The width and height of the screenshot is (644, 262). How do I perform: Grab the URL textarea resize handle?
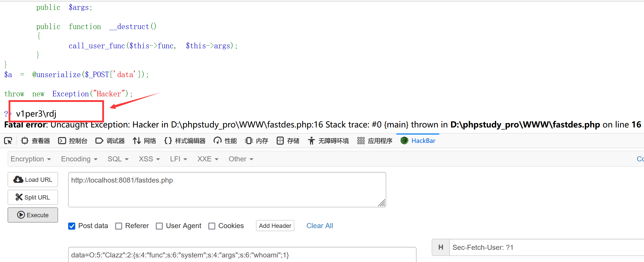tap(382, 203)
